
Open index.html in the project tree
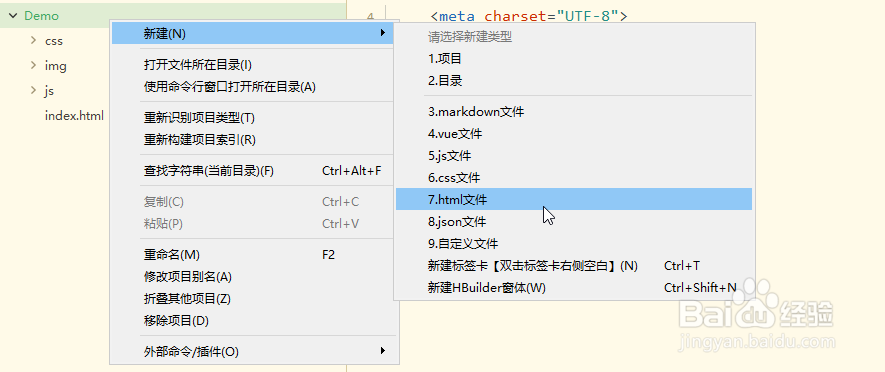click(x=74, y=116)
